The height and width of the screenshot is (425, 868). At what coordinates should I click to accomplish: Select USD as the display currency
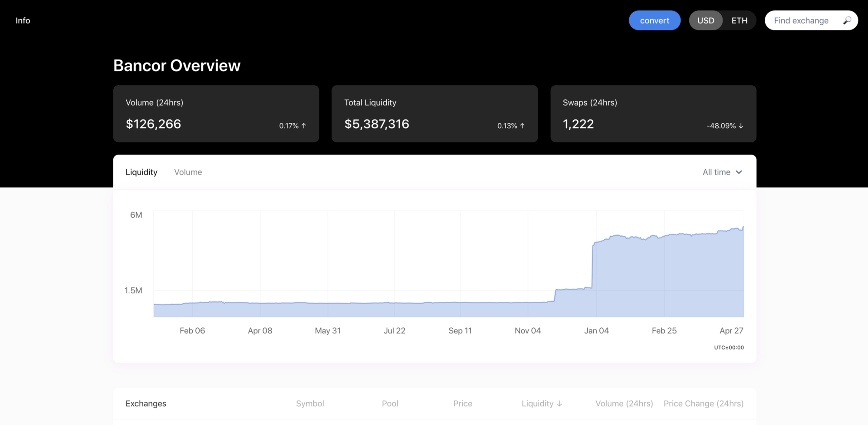tap(706, 20)
